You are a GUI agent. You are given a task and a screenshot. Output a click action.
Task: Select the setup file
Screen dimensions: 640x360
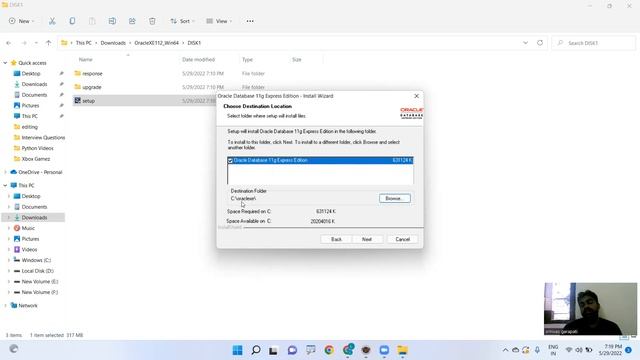pos(88,100)
